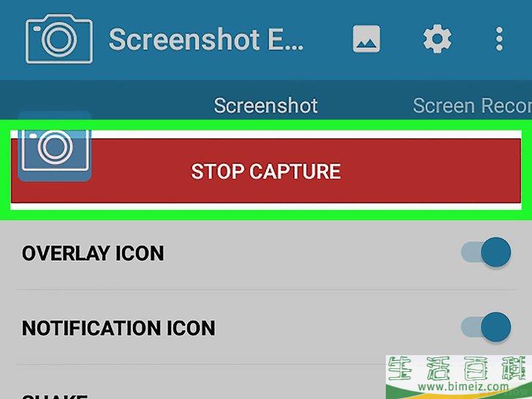
Task: Select the OVERLAY ICON label
Action: pos(93,254)
